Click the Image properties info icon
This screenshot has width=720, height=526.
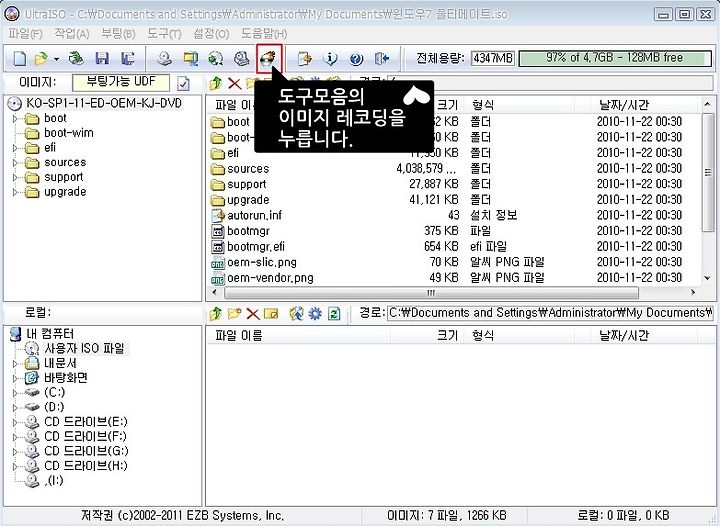point(331,58)
